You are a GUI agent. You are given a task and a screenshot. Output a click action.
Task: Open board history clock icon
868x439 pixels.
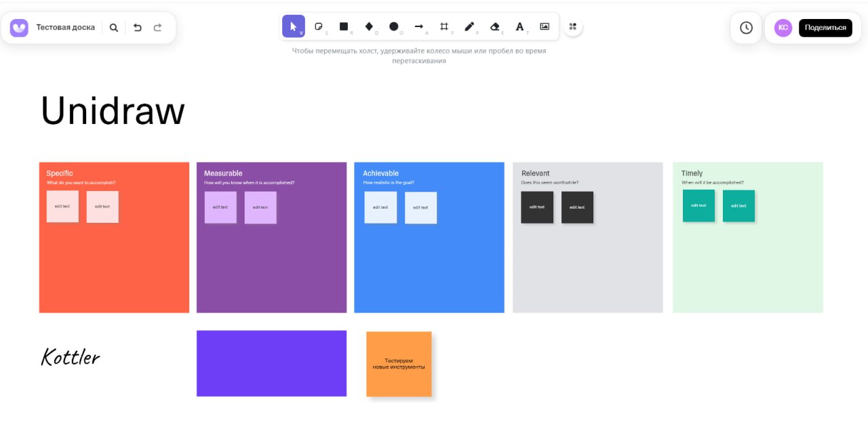click(x=746, y=28)
